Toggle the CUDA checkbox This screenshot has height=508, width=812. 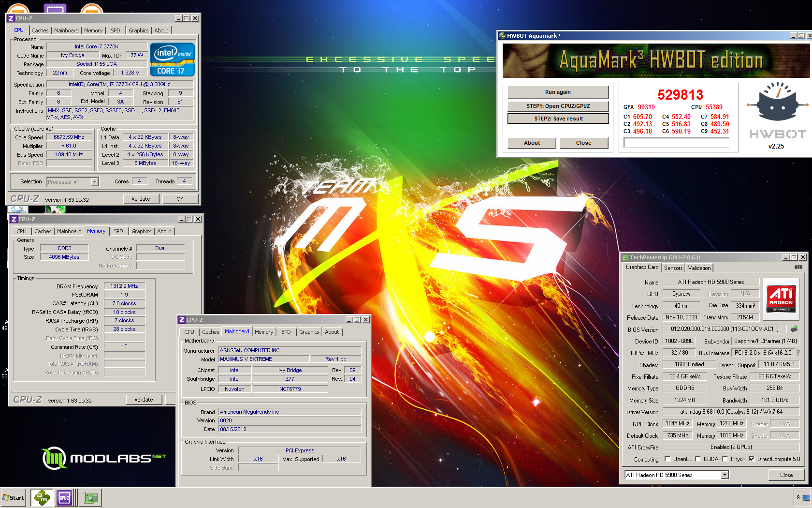point(698,459)
